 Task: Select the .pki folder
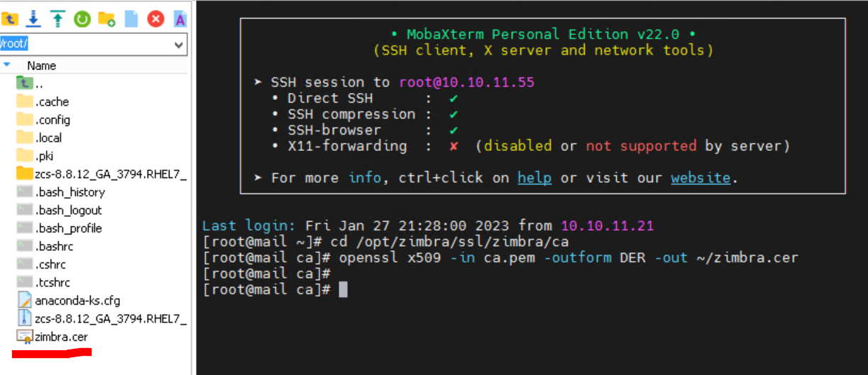(x=45, y=156)
